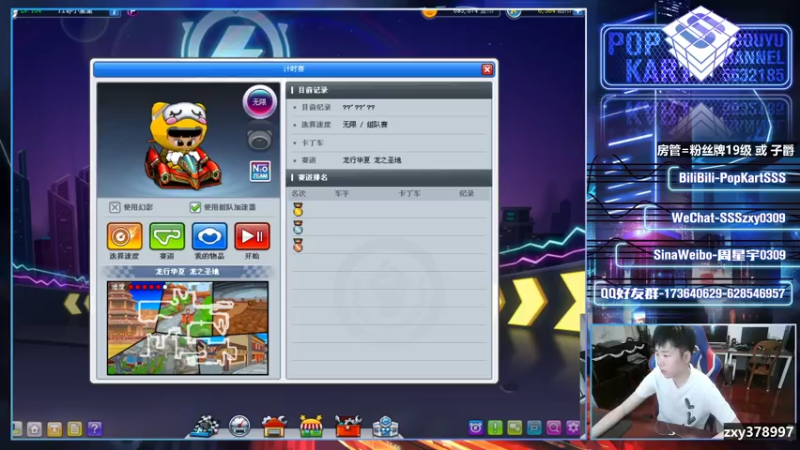Click the orange upload-arrow icon at bottom left
The image size is (800, 450).
(x=55, y=429)
